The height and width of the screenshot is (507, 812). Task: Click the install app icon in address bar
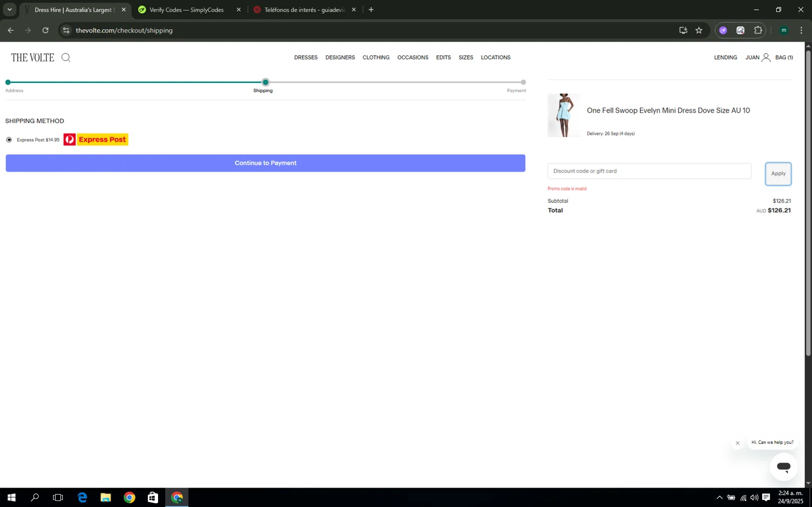click(683, 30)
